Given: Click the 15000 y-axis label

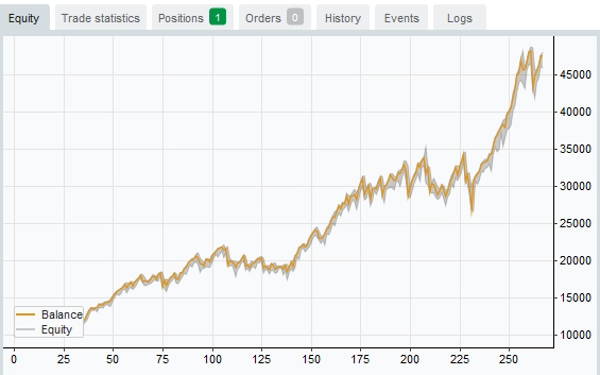Looking at the screenshot, I should (x=575, y=298).
